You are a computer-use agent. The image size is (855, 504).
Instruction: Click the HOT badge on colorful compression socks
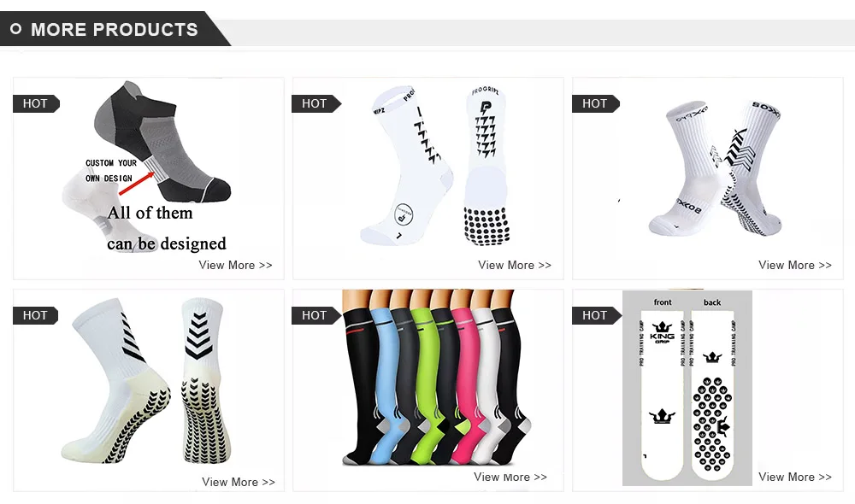pyautogui.click(x=315, y=315)
